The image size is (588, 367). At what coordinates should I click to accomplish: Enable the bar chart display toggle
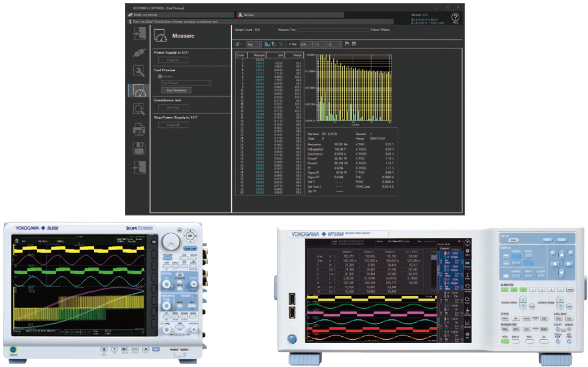[267, 44]
